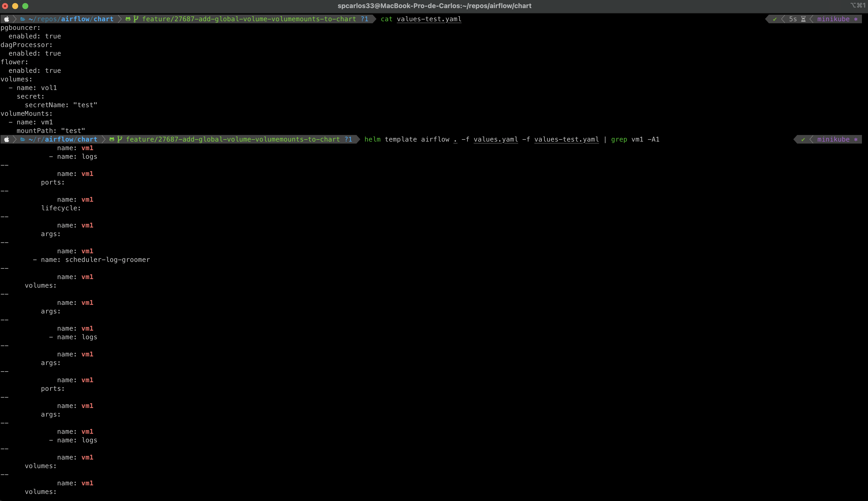Click the GitHub cat icon in first prompt
868x501 pixels.
click(x=128, y=19)
